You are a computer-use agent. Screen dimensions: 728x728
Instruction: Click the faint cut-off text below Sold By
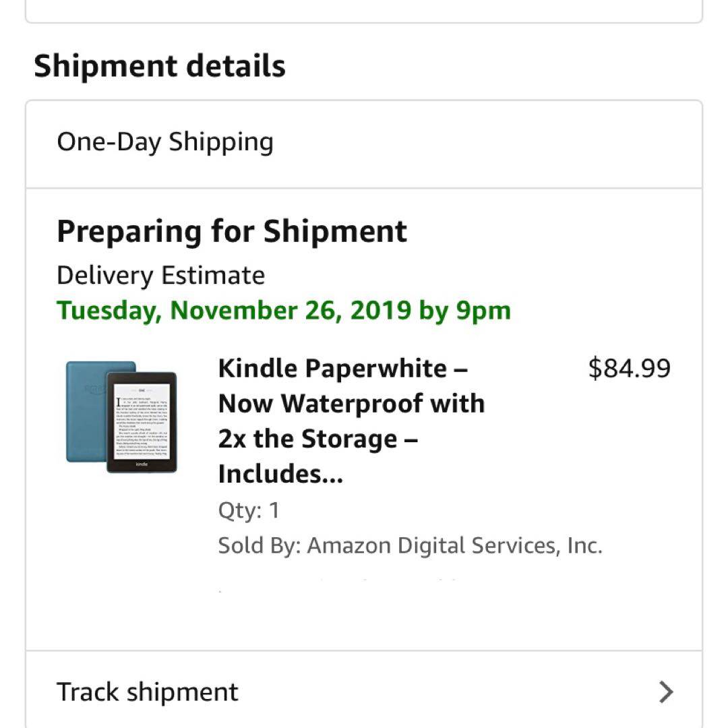point(337,583)
